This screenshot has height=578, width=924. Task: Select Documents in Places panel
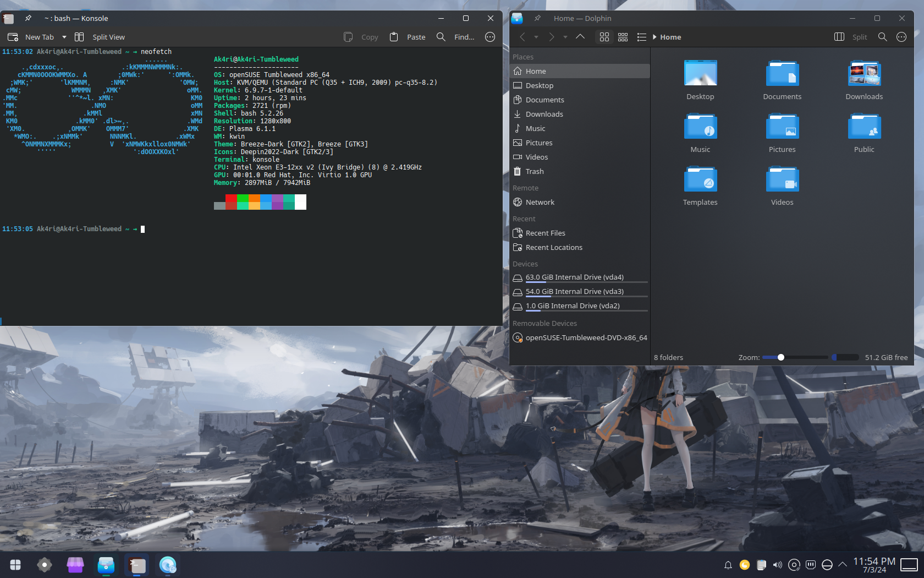click(580, 100)
